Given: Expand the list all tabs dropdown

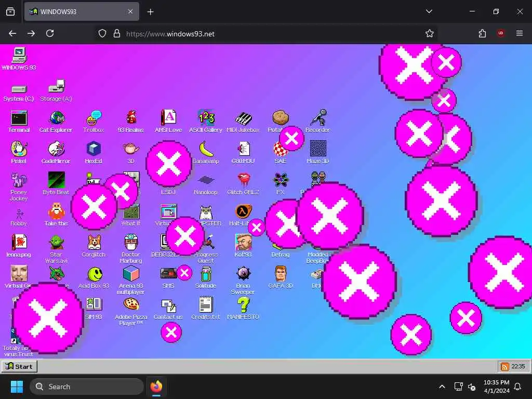Looking at the screenshot, I should (429, 11).
